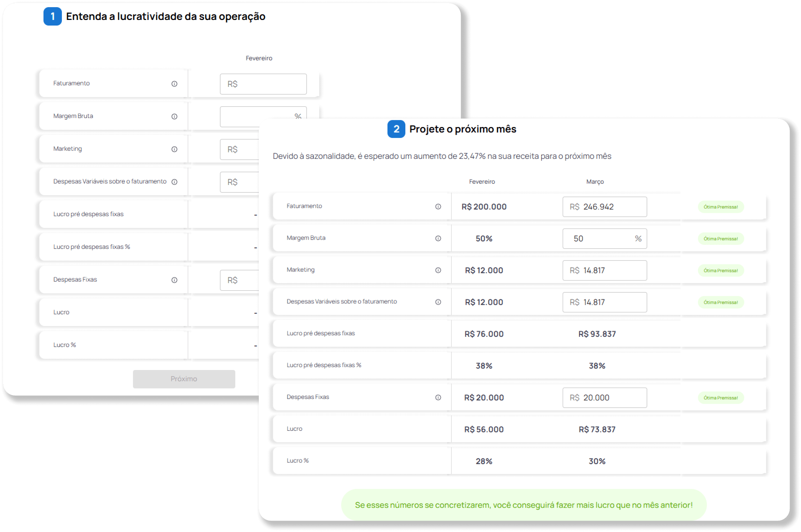The image size is (801, 532).
Task: Edit Março Margem Bruta field showing 50
Action: pos(604,238)
